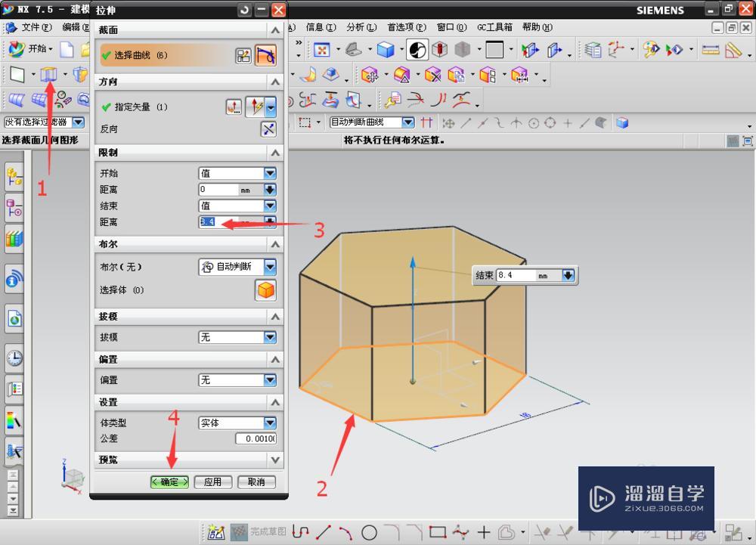This screenshot has width=756, height=545.
Task: Click the black-white sphere face analysis icon
Action: [x=417, y=49]
